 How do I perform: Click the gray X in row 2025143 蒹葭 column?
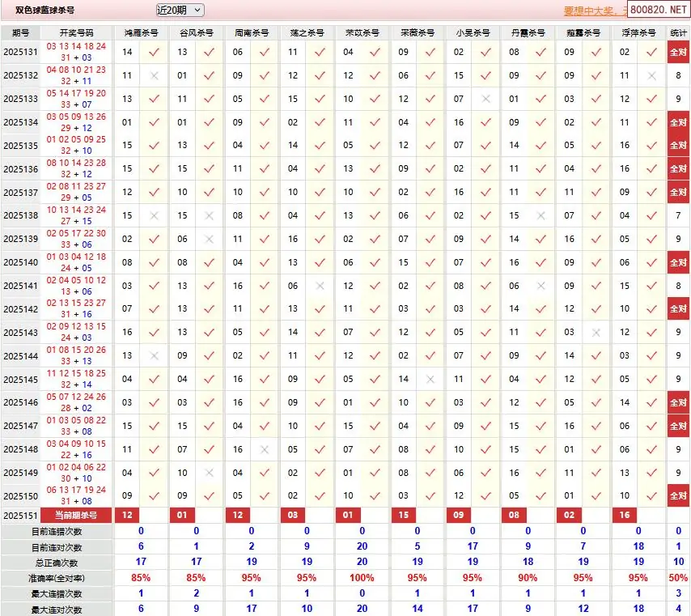[x=596, y=333]
